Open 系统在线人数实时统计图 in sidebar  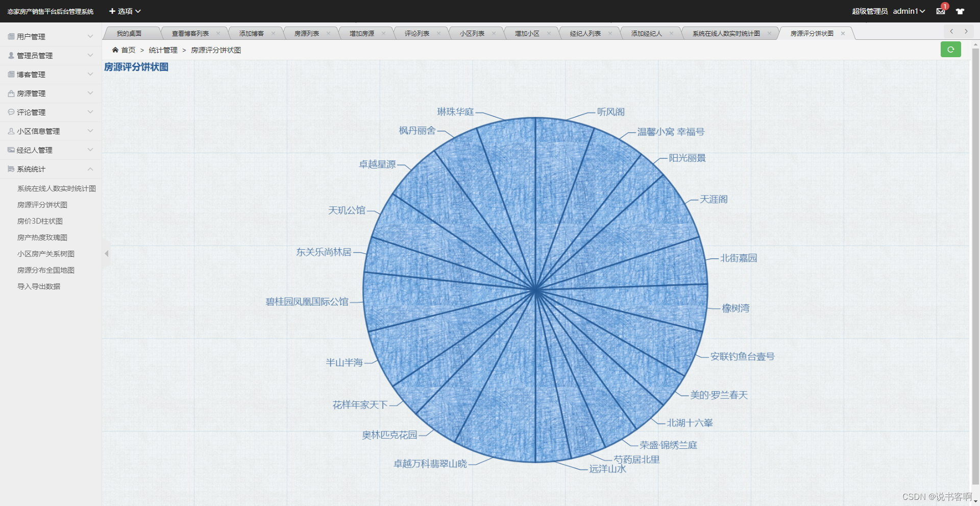[x=57, y=188]
